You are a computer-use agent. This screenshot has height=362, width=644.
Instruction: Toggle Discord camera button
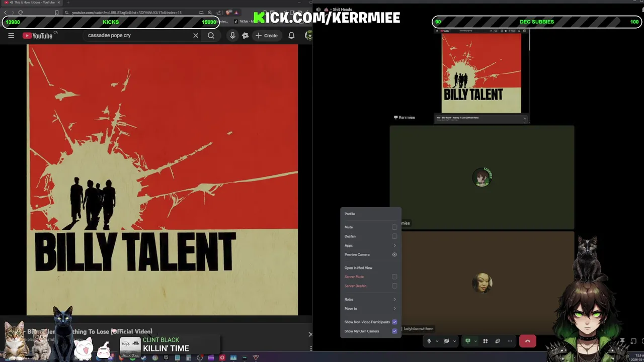(447, 341)
